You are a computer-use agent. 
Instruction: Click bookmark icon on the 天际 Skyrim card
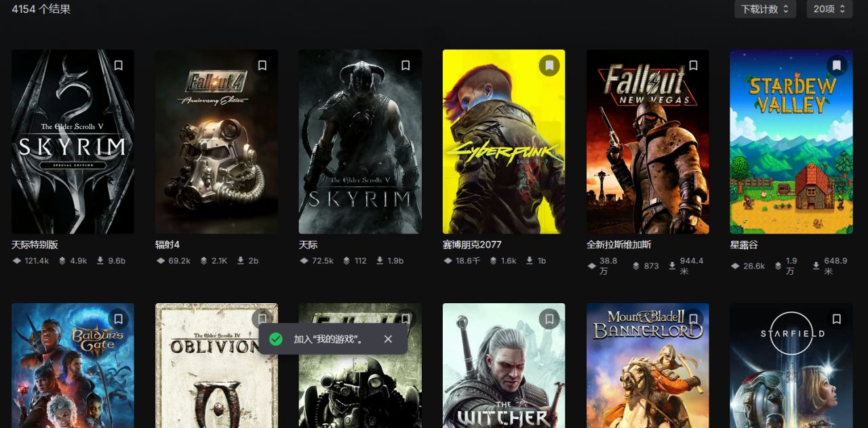pos(406,66)
